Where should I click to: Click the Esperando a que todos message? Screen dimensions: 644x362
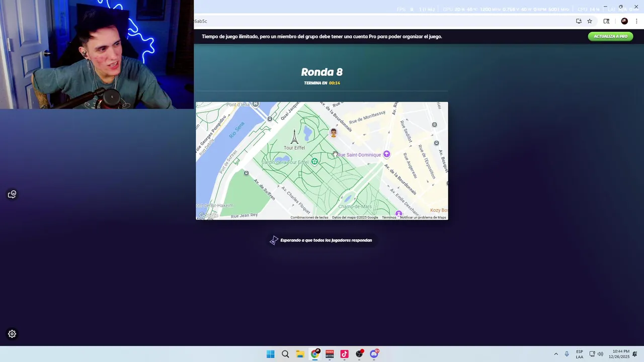click(x=326, y=240)
